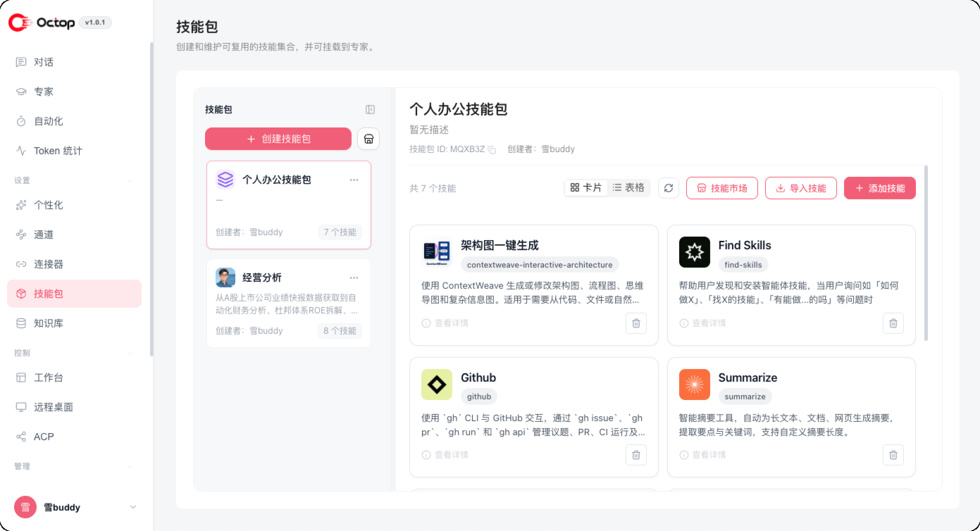The width and height of the screenshot is (980, 531).
Task: Open 连接器 page
Action: click(75, 264)
